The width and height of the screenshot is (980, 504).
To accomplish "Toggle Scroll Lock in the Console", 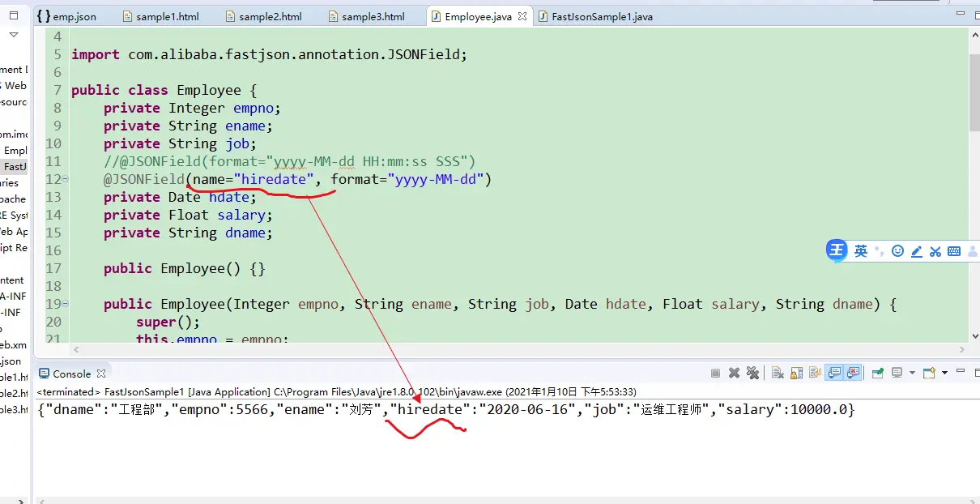I will click(796, 373).
